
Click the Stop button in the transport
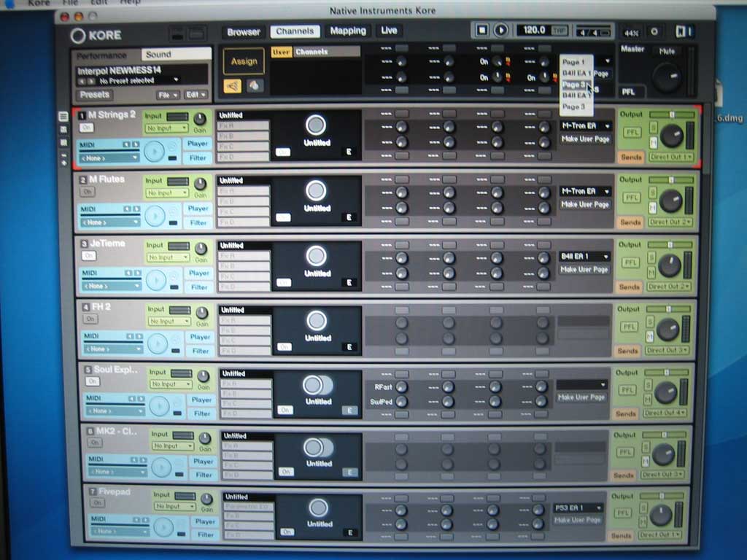click(x=481, y=31)
